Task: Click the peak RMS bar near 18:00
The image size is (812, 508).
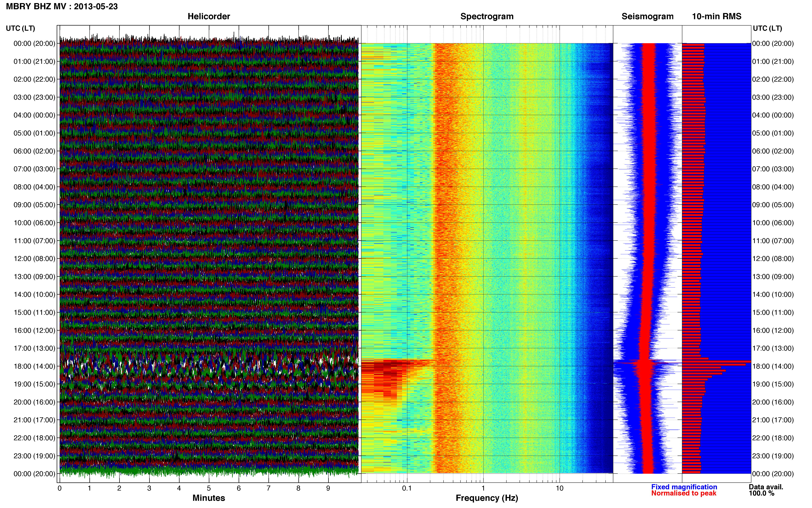Action: (x=716, y=361)
